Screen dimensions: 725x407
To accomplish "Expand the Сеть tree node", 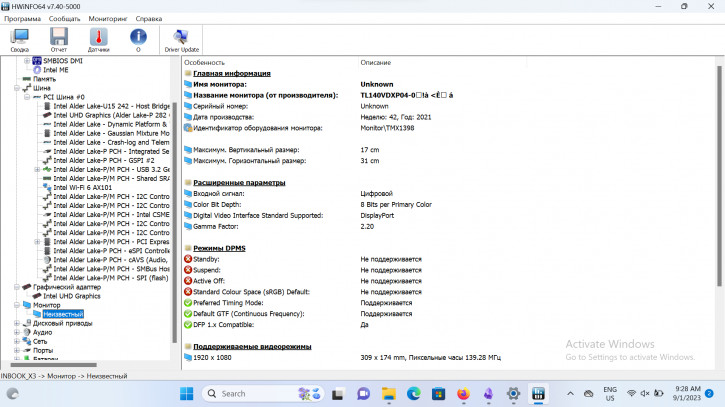I will (x=17, y=341).
